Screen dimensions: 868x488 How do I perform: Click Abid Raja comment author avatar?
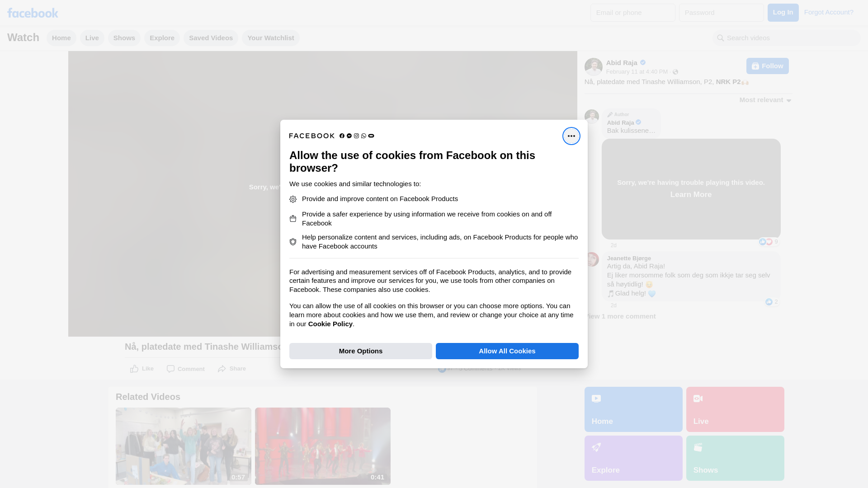[592, 117]
